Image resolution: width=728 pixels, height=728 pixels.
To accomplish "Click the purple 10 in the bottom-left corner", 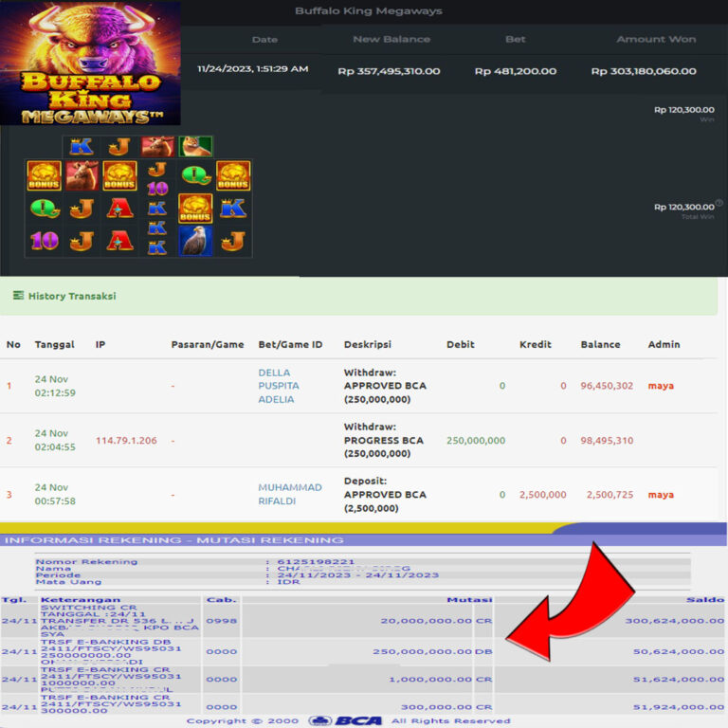I will [x=44, y=241].
